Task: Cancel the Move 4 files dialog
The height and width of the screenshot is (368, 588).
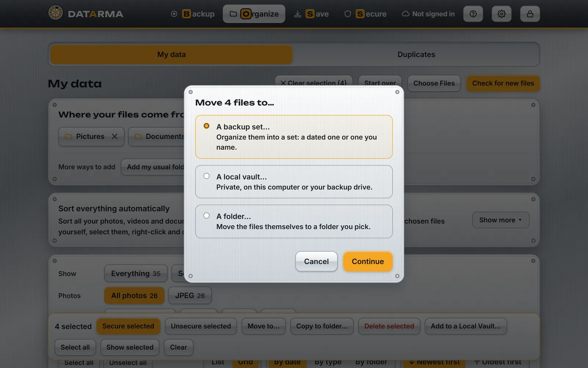Action: (316, 261)
